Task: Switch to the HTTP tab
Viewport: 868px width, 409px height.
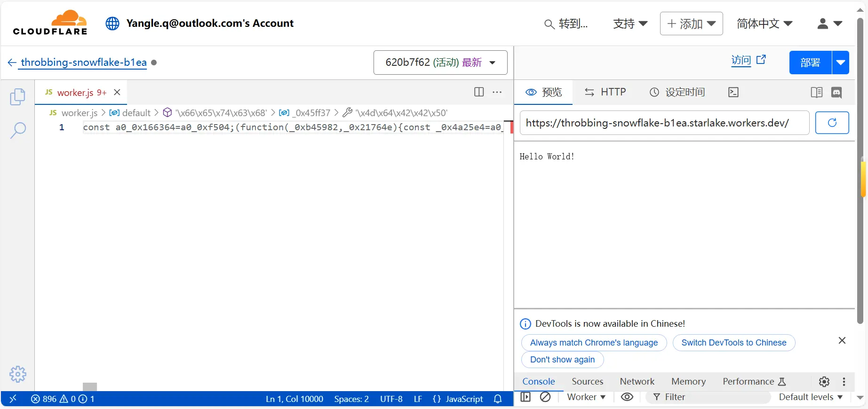Action: pos(605,92)
